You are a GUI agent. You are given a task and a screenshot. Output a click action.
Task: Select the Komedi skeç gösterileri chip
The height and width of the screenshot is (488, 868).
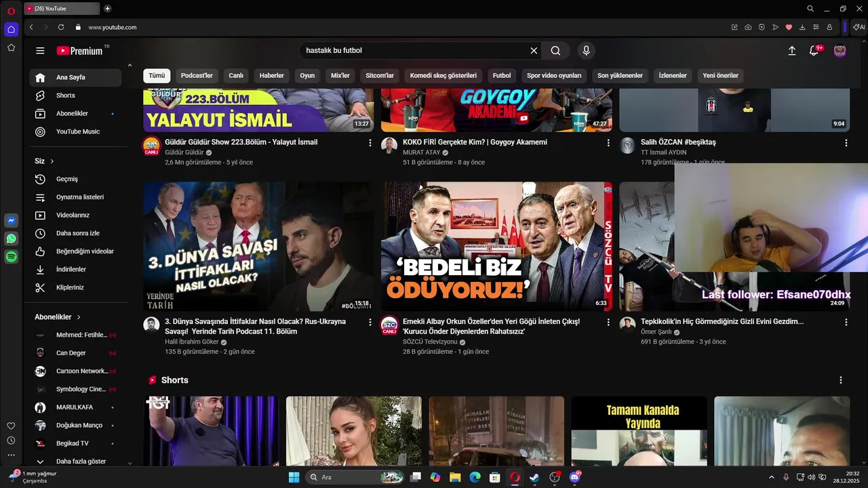(x=443, y=75)
